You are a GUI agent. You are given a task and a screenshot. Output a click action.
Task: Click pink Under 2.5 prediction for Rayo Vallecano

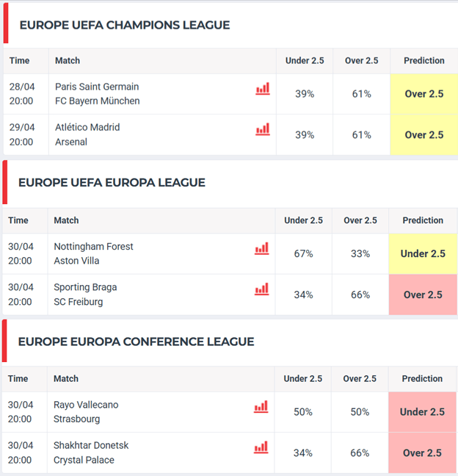tap(422, 412)
